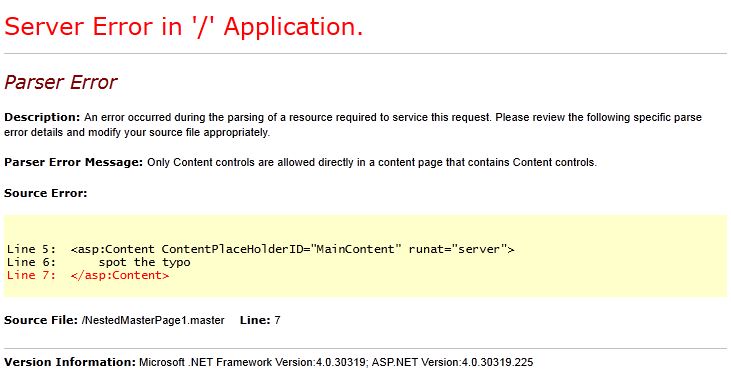Click the 'Parser Error Message:' label
The height and width of the screenshot is (378, 731).
(74, 163)
